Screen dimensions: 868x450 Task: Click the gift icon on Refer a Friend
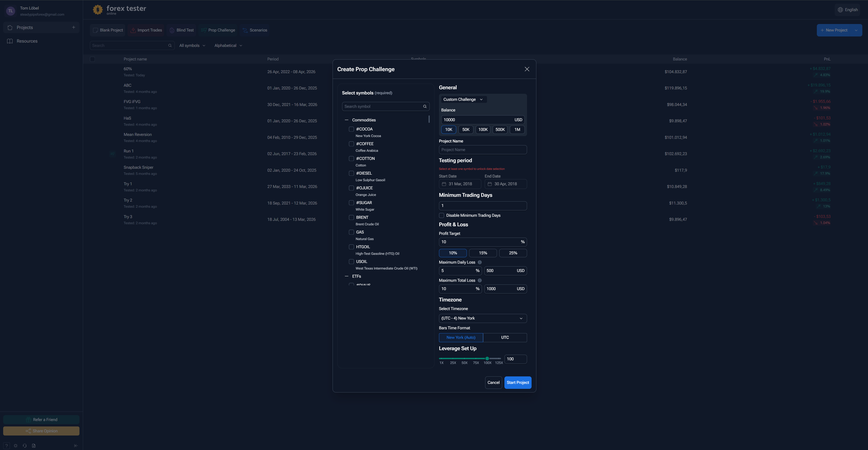29,420
